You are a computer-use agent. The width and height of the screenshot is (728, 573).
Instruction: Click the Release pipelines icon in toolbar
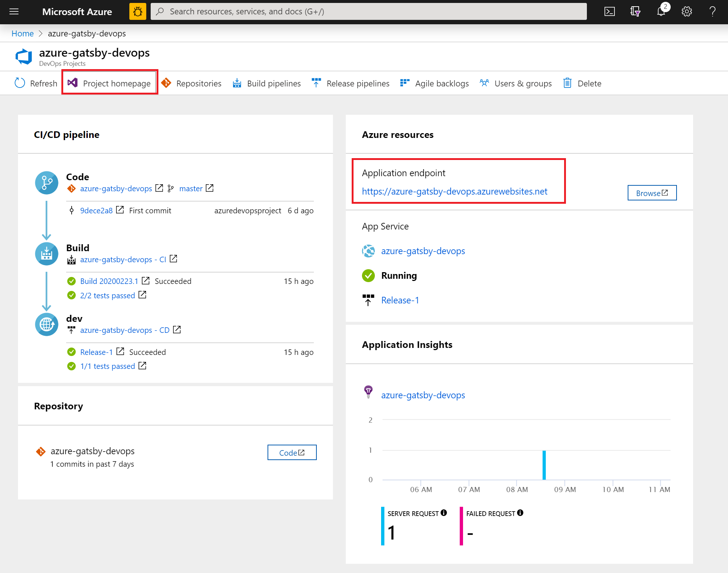pos(317,83)
